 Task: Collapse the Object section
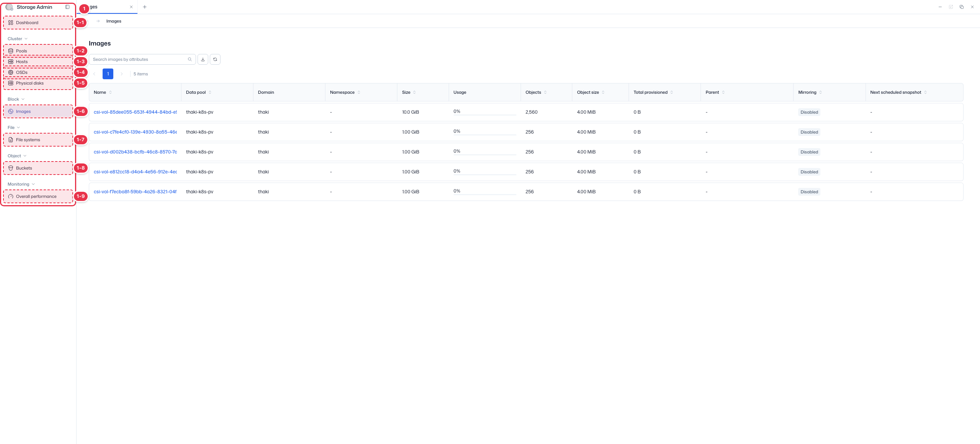[17, 156]
